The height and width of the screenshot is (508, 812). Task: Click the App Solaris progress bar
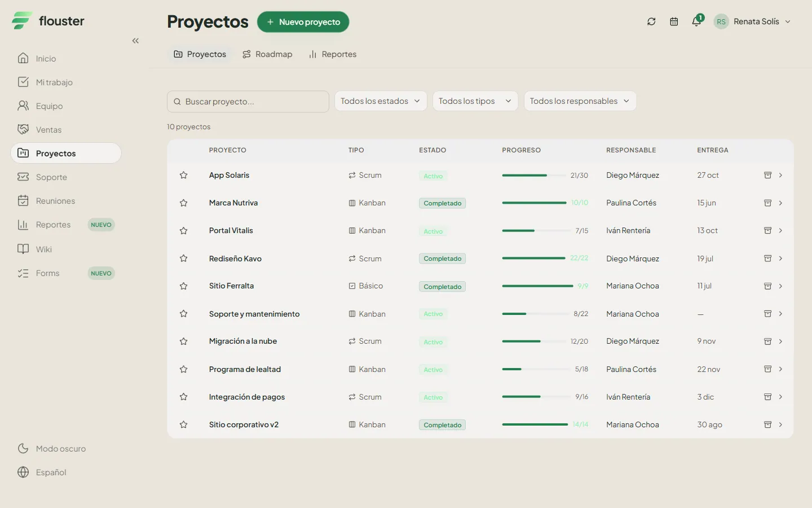coord(534,176)
